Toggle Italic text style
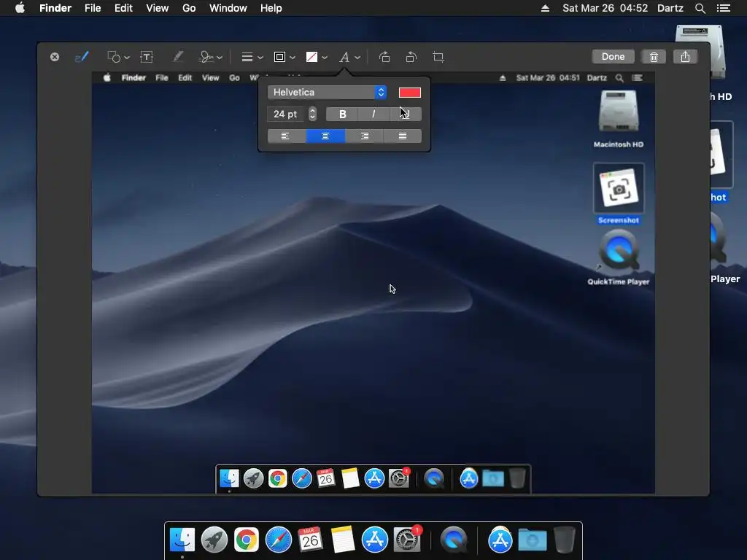747x560 pixels. 373,114
